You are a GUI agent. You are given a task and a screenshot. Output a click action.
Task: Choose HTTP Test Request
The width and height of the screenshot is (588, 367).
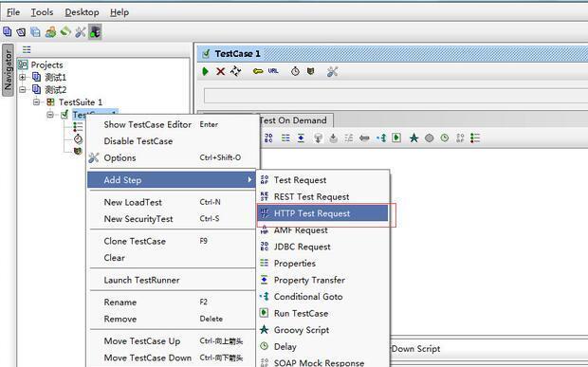(x=323, y=213)
